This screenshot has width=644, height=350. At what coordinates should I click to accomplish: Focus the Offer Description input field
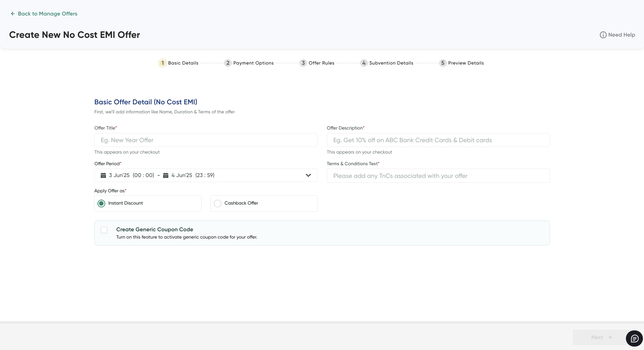[438, 140]
